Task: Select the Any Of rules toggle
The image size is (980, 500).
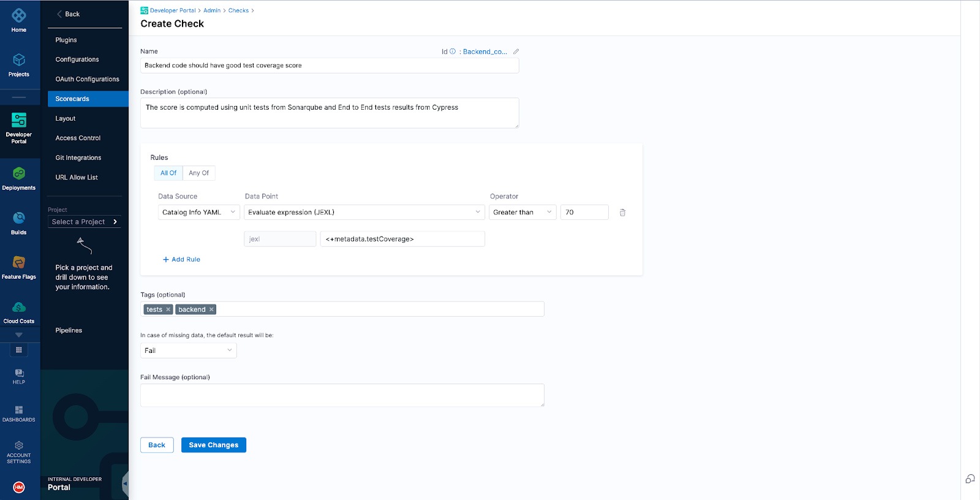Action: pos(198,173)
